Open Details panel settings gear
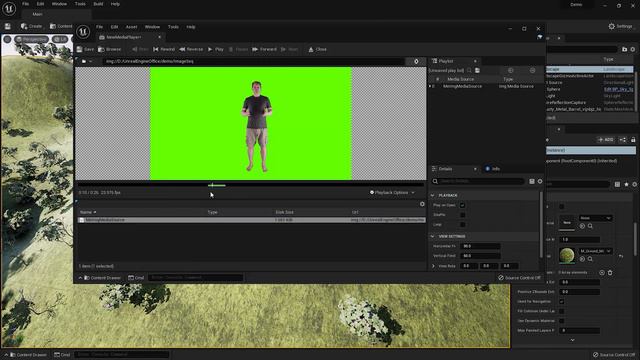This screenshot has height=360, width=640. (540, 181)
